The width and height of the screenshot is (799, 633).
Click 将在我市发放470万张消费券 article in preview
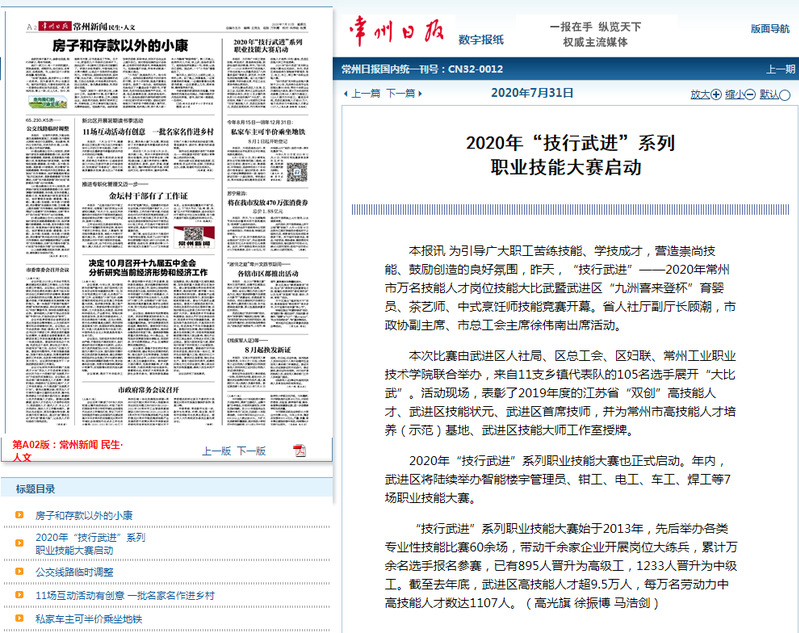tap(268, 222)
